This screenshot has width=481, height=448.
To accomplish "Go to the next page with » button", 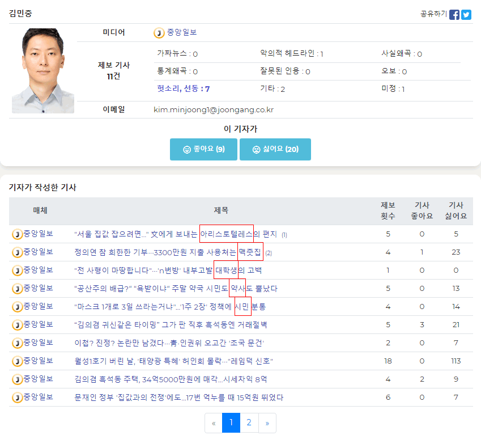I will (267, 423).
